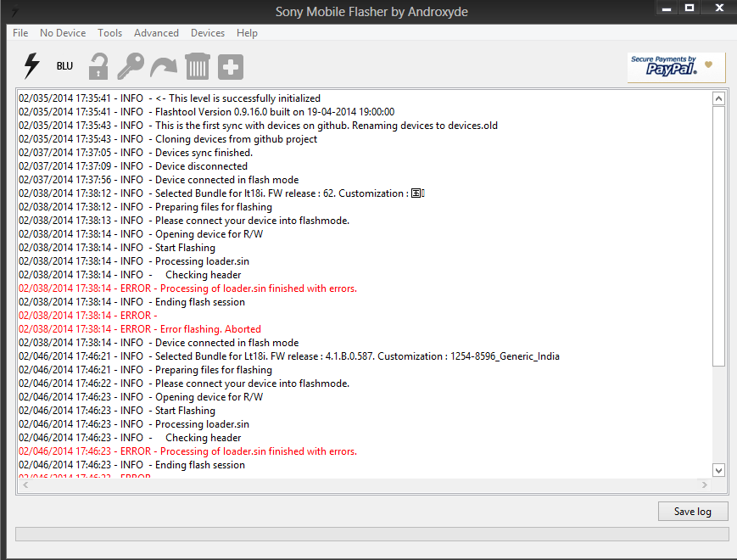Click the vertical scrollbar thumb in log

[x=718, y=236]
